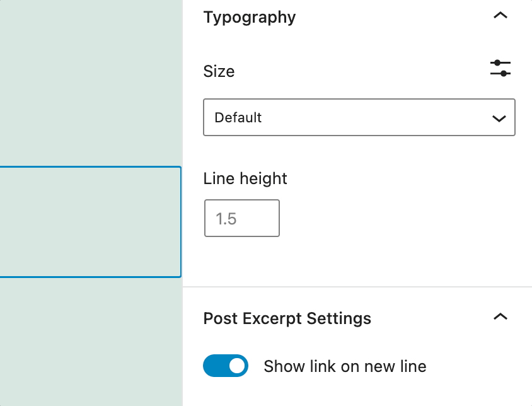Click the Post Excerpt Settings heading

(287, 318)
